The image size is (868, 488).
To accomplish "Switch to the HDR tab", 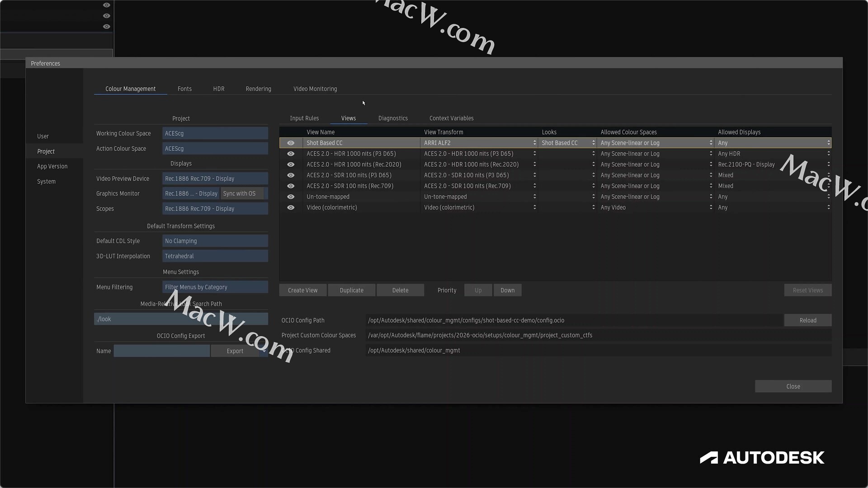I will point(219,89).
